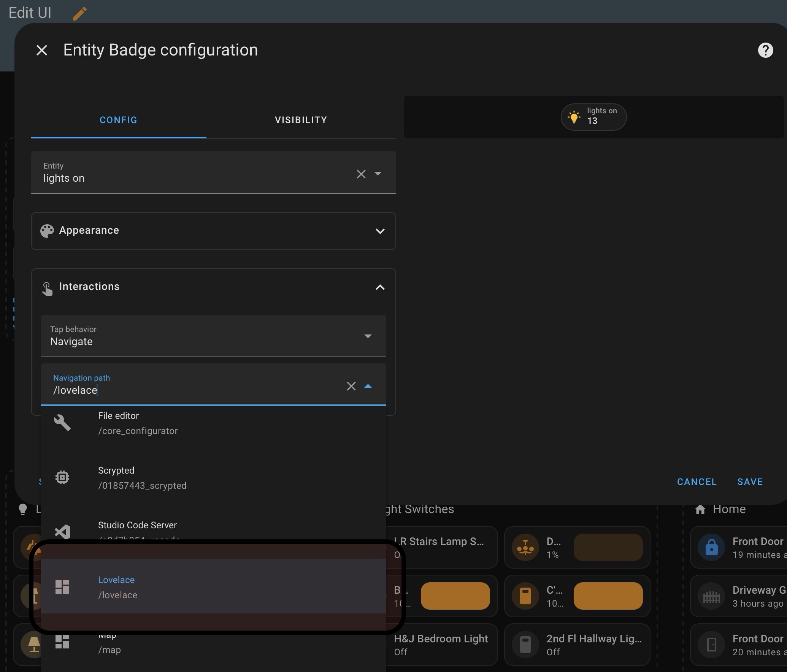
Task: Click the pencil edit icon beside Edit UI
Action: point(79,13)
